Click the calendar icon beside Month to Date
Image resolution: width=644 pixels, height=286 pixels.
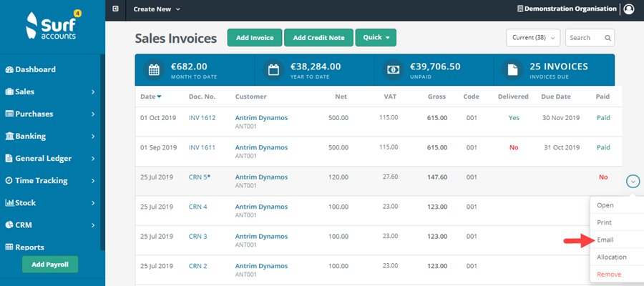coord(154,70)
